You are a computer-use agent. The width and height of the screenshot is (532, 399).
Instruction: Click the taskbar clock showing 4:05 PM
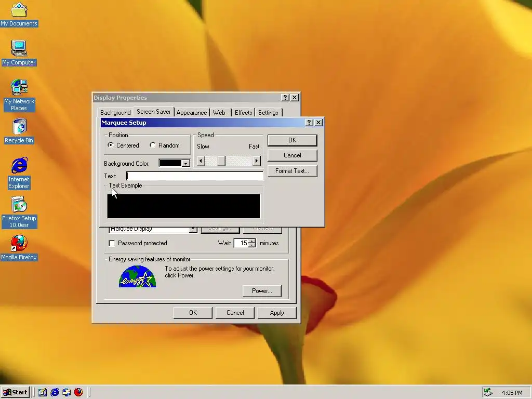pos(512,393)
